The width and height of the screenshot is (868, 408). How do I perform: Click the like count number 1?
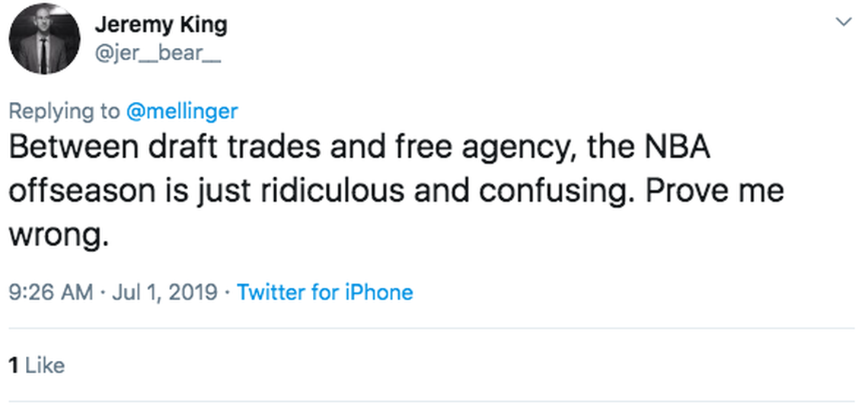(14, 365)
